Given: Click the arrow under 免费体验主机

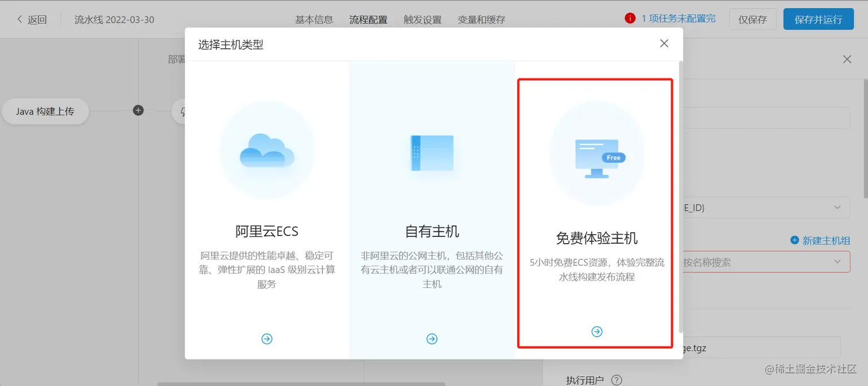Looking at the screenshot, I should 597,332.
